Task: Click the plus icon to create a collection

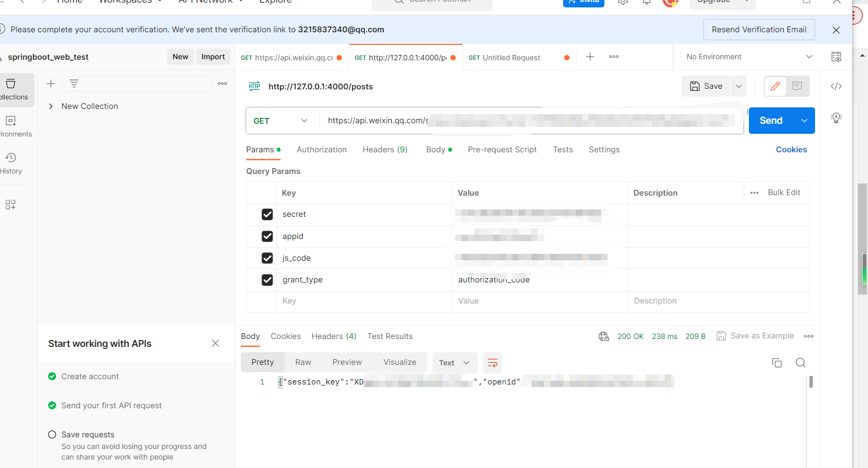Action: pos(51,84)
